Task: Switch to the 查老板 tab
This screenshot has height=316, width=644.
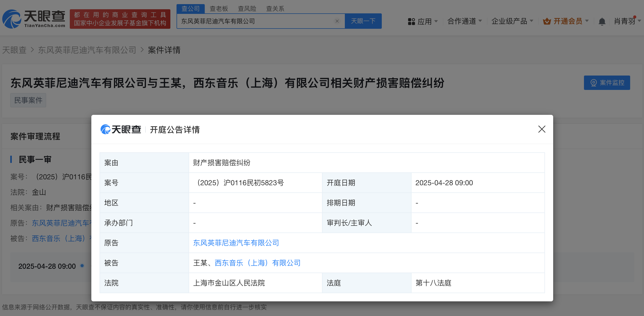Action: point(219,9)
